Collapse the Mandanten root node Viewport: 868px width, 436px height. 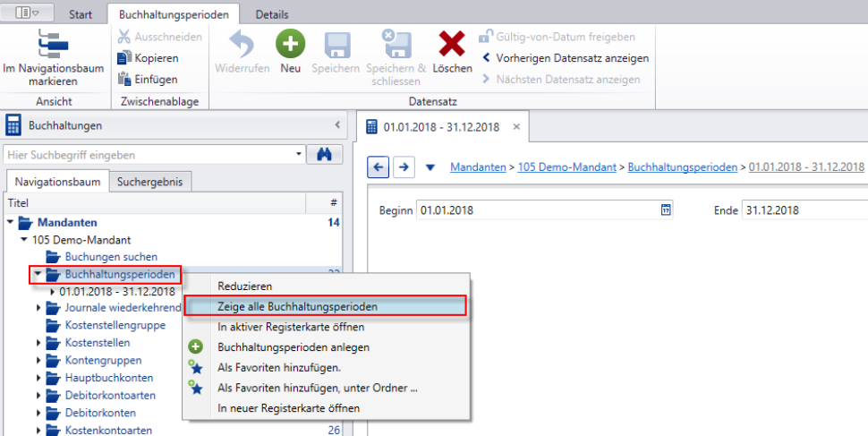pos(11,222)
